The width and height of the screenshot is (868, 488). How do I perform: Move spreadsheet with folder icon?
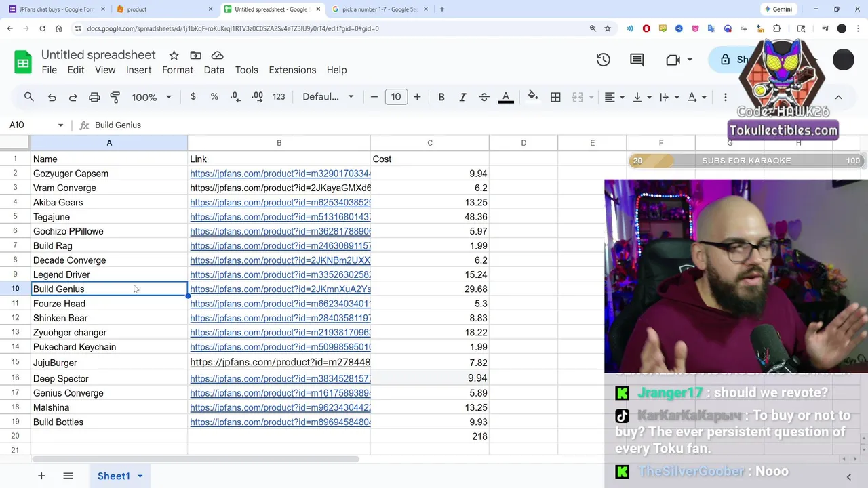(x=196, y=55)
